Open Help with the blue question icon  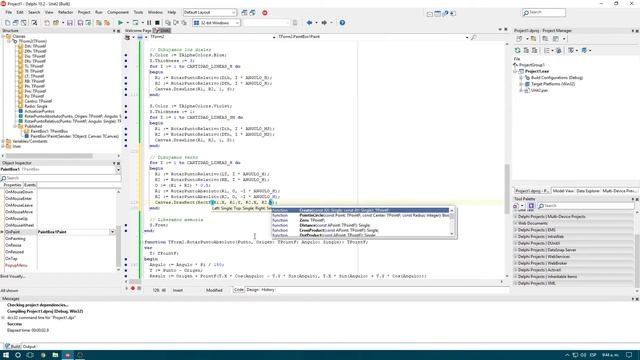[x=342, y=23]
